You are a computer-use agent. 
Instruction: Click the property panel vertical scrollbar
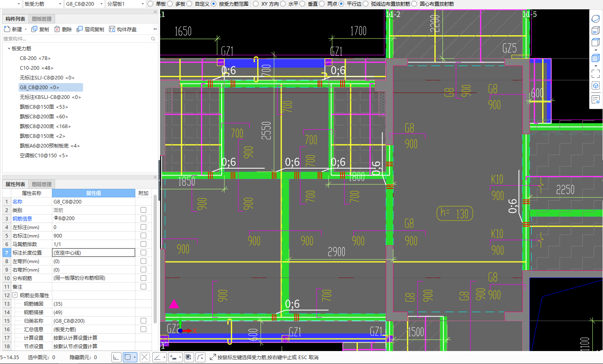click(155, 259)
